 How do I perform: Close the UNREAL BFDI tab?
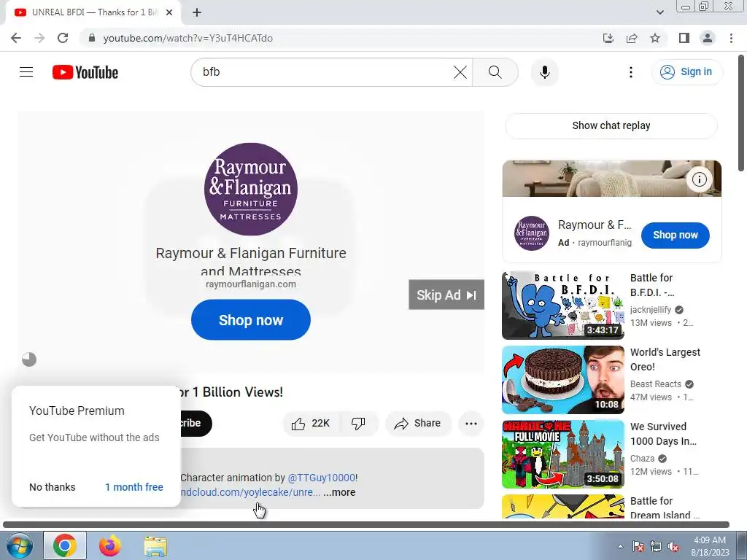169,12
